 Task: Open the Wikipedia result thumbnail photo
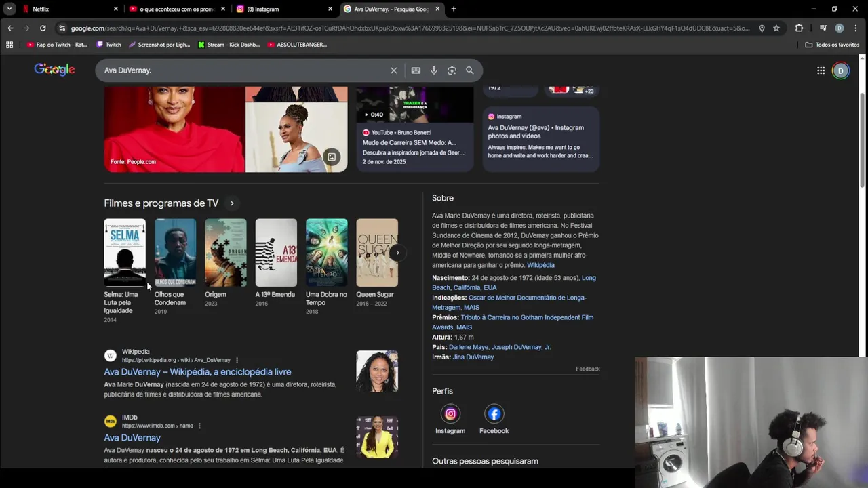coord(377,371)
